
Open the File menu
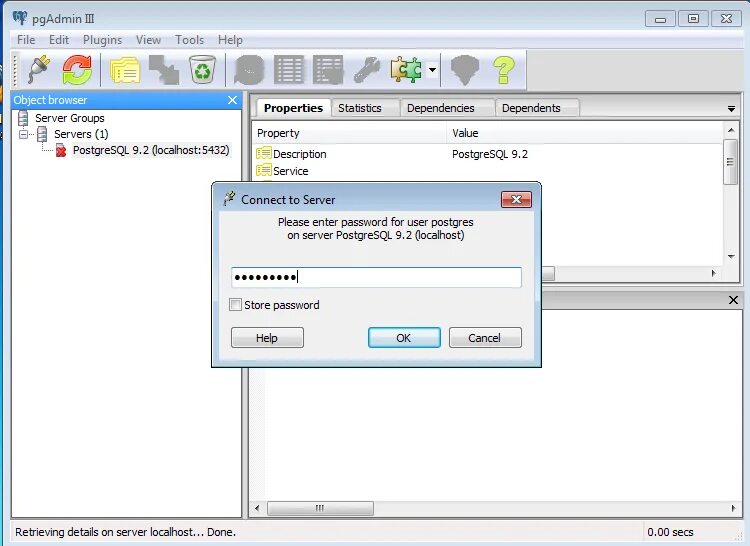26,40
